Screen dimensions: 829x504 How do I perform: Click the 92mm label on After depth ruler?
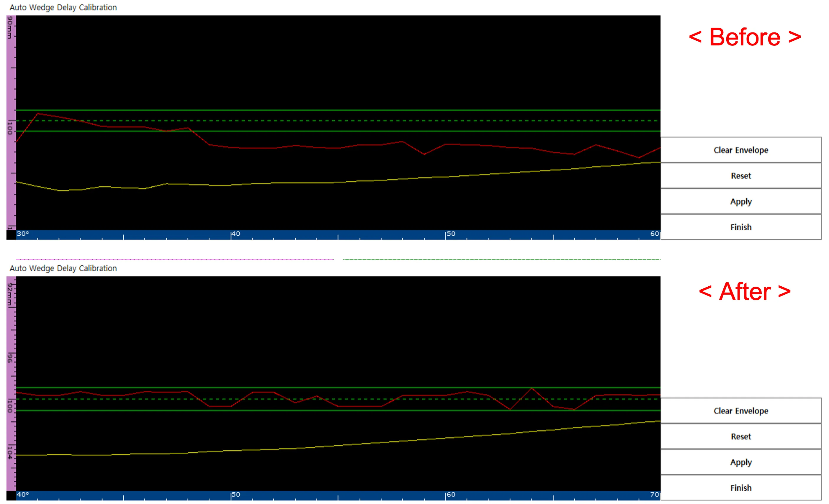click(10, 294)
